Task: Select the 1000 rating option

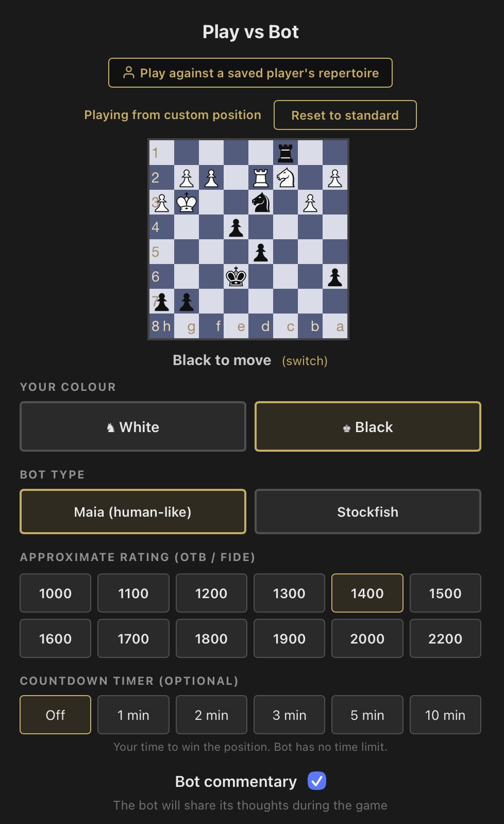Action: (55, 593)
